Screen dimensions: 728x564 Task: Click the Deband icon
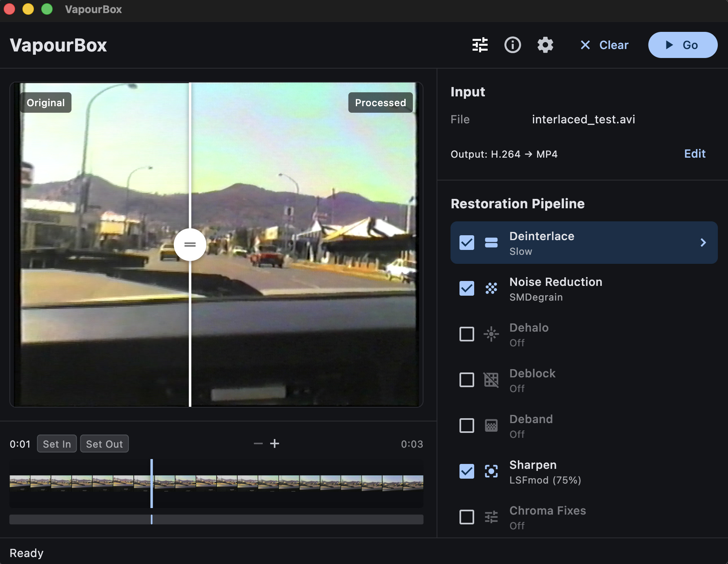click(491, 426)
